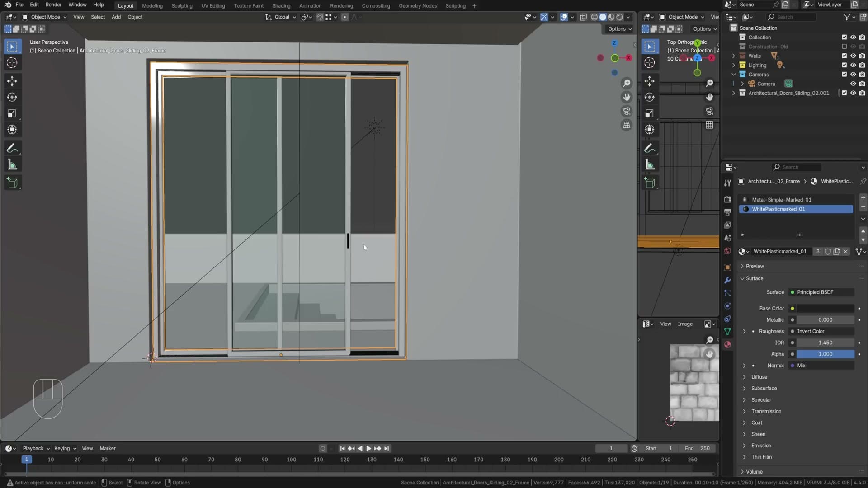868x488 pixels.
Task: Hide the Walls collection in viewport
Action: pos(853,56)
